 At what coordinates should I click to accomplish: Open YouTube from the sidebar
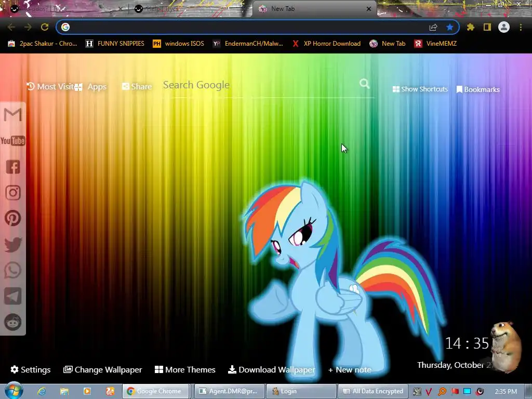coord(13,141)
